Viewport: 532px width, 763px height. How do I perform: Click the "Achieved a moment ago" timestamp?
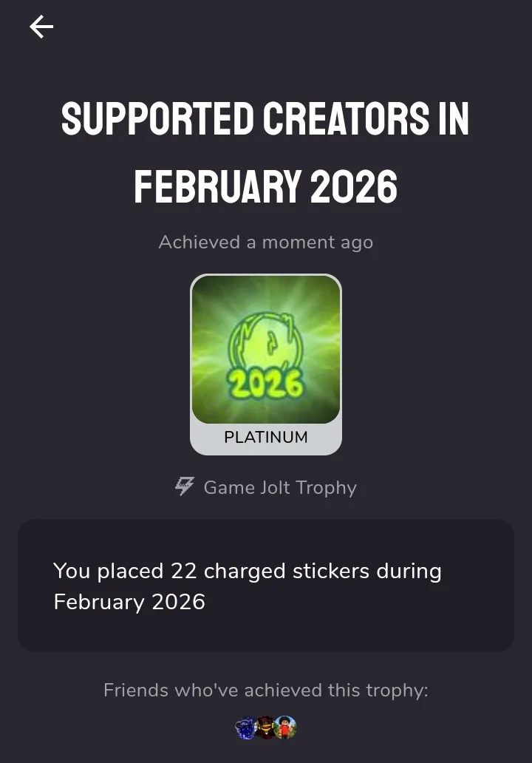pos(265,243)
